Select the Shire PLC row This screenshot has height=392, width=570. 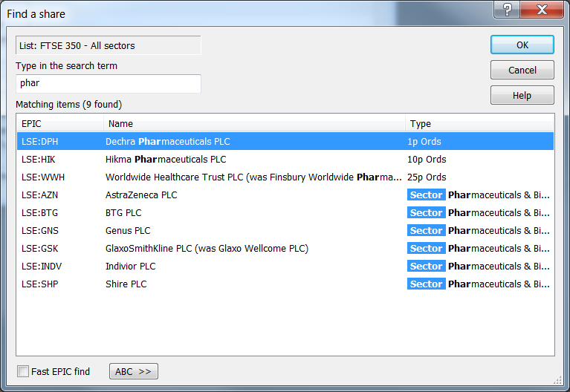285,284
